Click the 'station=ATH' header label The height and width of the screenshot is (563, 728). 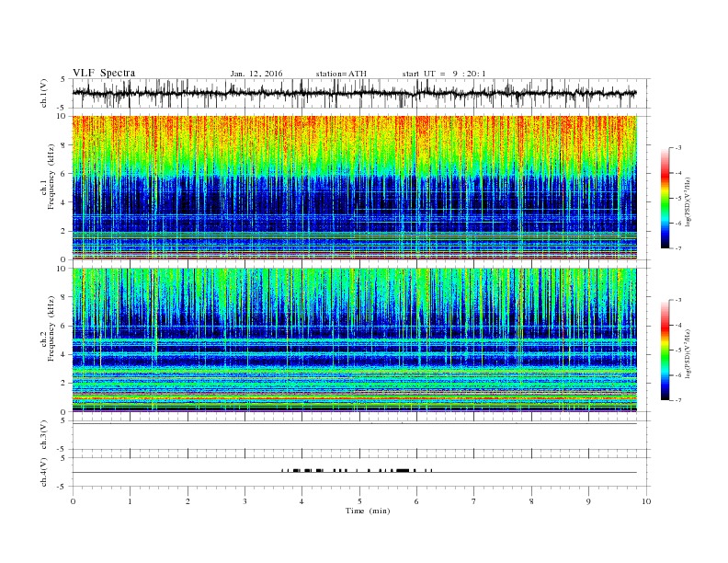pos(341,74)
